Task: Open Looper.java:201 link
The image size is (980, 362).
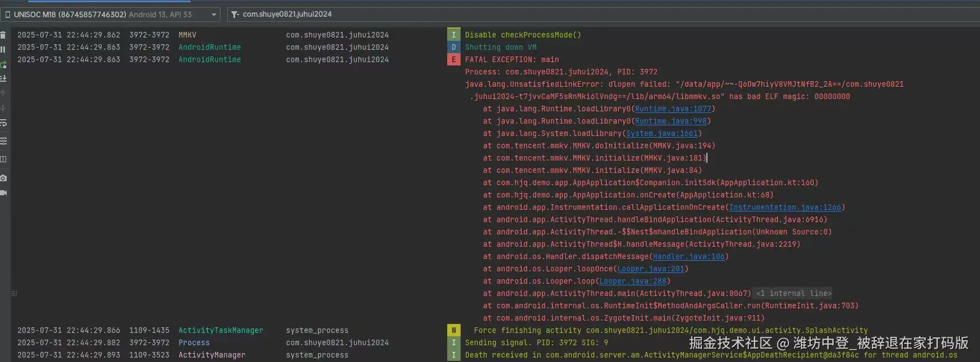Action: 650,269
